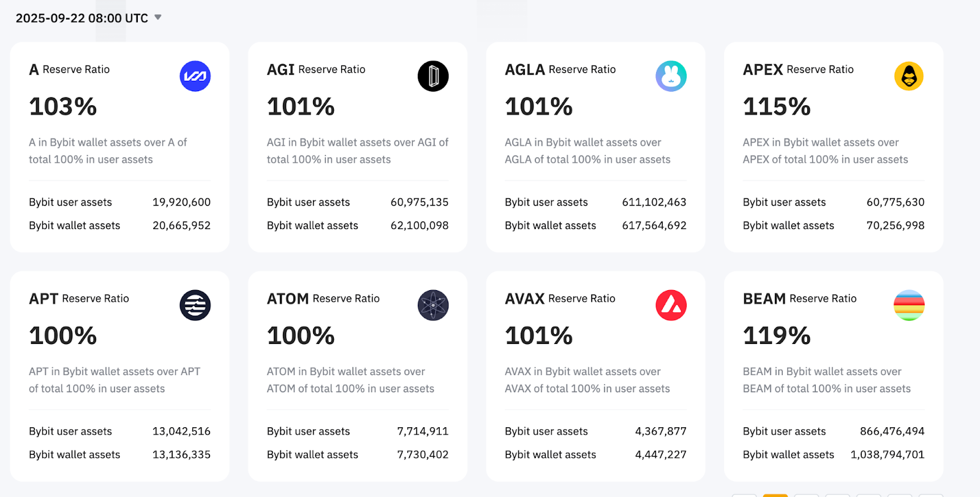
Task: Click the BEAM Reserve Ratio heading
Action: pos(799,299)
